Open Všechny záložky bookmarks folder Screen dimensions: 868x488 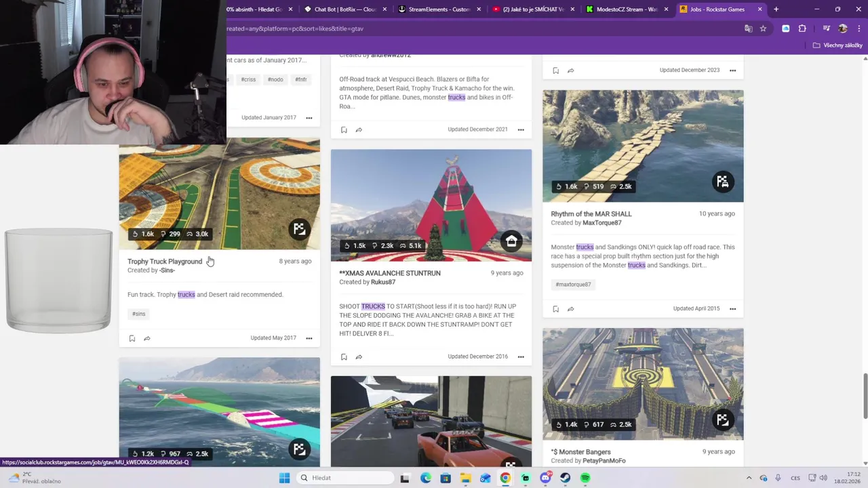[x=837, y=45]
